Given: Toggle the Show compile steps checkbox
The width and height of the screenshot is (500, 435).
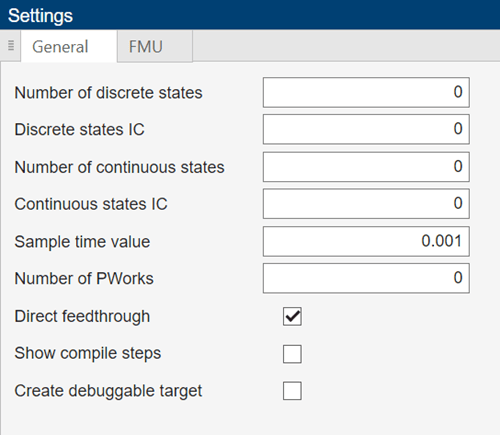Looking at the screenshot, I should pyautogui.click(x=292, y=354).
